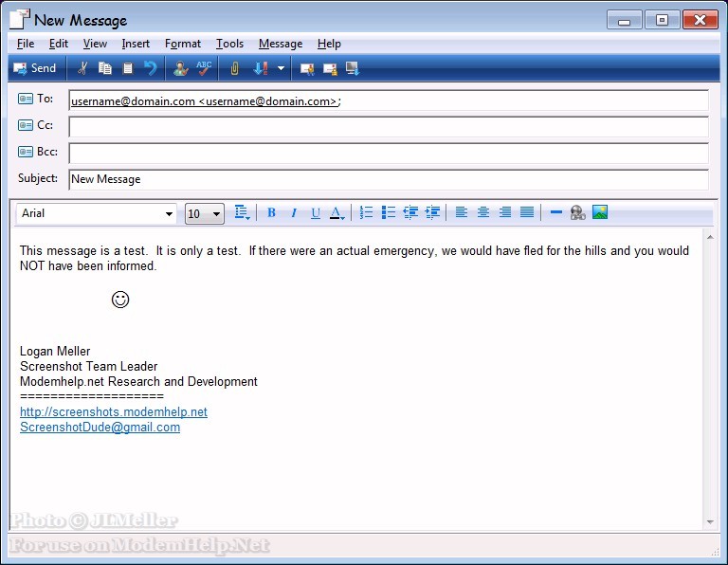Open the Edit menu
Viewport: 728px width, 565px height.
pyautogui.click(x=59, y=44)
